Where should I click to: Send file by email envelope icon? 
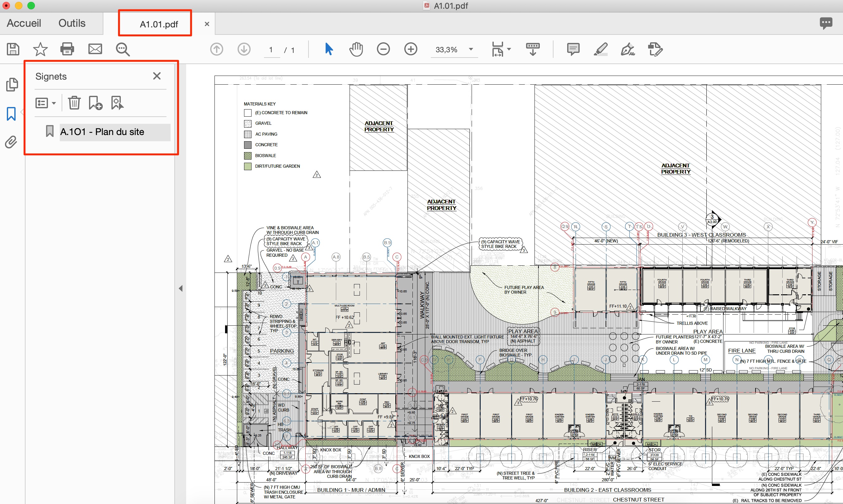[x=95, y=49]
